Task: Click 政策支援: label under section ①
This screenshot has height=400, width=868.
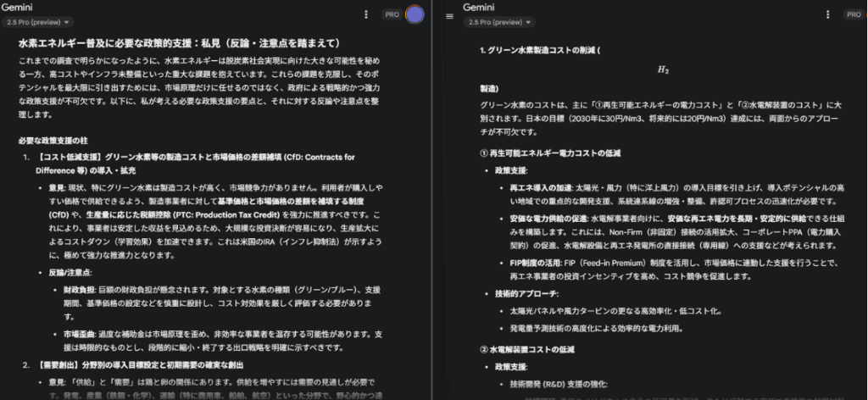Action: click(511, 170)
